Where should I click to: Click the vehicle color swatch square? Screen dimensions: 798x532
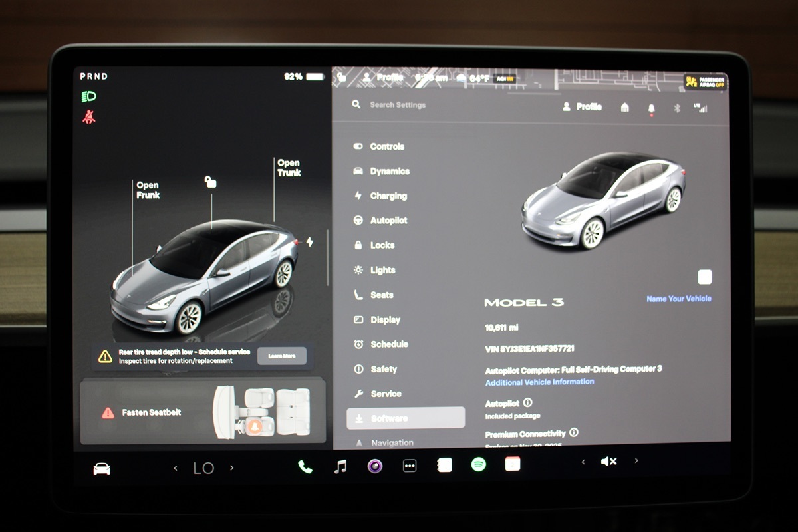(x=704, y=277)
